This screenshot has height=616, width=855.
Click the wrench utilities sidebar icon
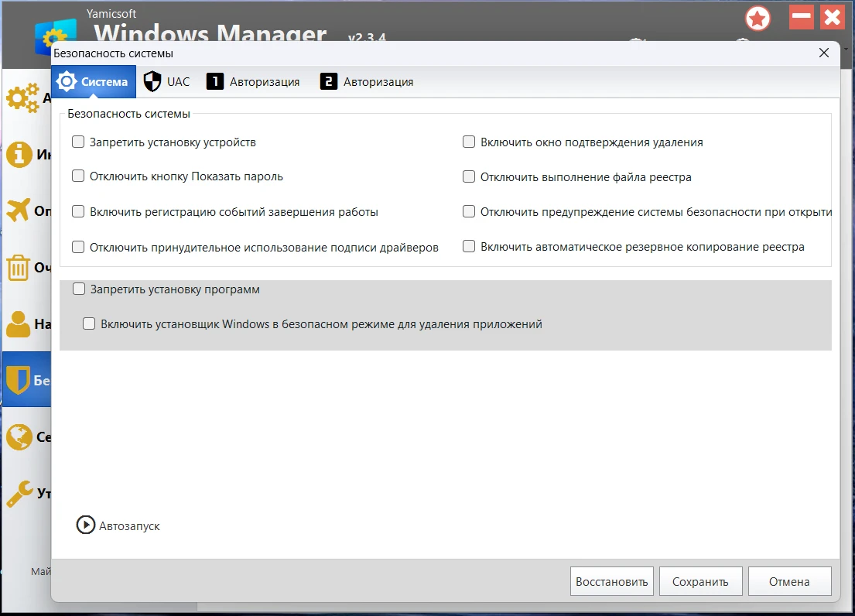18,493
